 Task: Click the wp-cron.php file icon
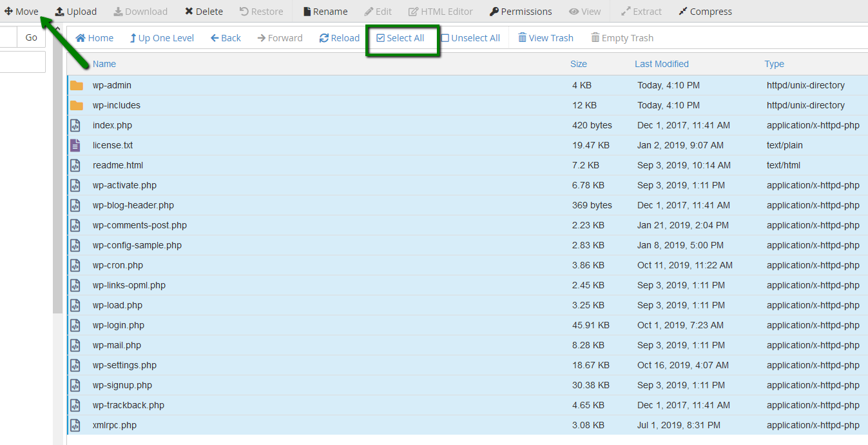[x=75, y=265]
